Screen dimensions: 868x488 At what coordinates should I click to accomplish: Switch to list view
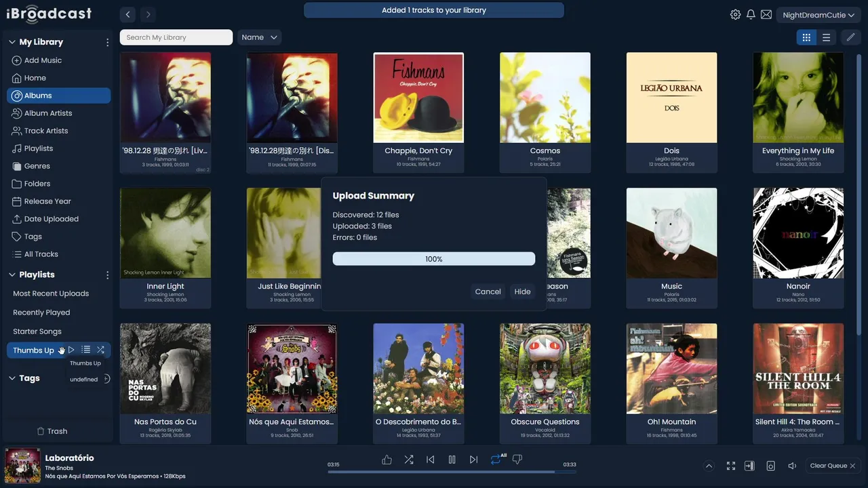[826, 38]
